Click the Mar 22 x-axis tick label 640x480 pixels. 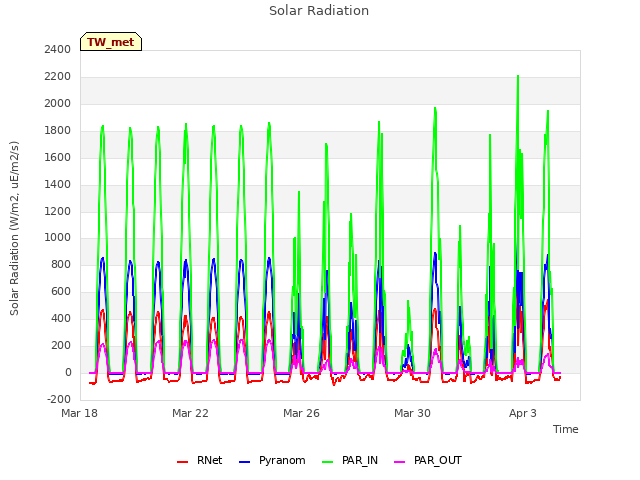tap(190, 413)
